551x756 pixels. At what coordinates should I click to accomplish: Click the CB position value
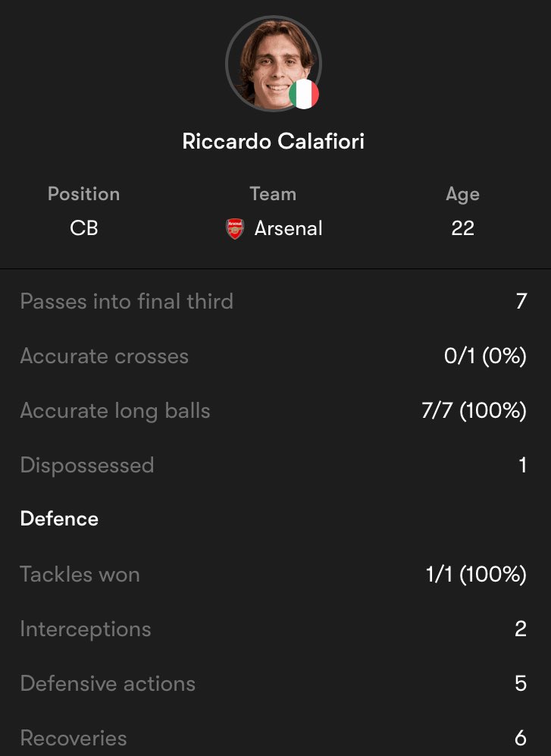pos(83,229)
